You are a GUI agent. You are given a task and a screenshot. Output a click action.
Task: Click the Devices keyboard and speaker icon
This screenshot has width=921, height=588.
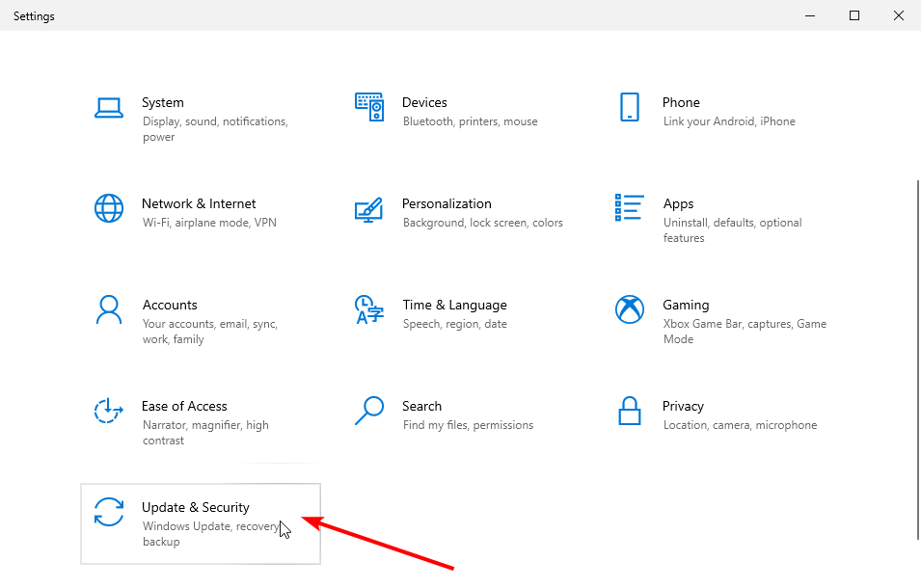(x=369, y=107)
